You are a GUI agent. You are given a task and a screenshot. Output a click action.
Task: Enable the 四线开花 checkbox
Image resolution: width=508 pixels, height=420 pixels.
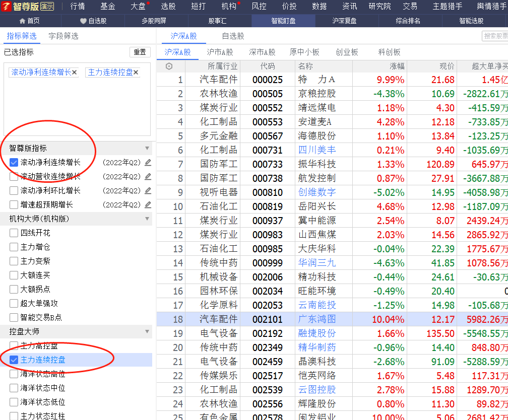[x=14, y=233]
